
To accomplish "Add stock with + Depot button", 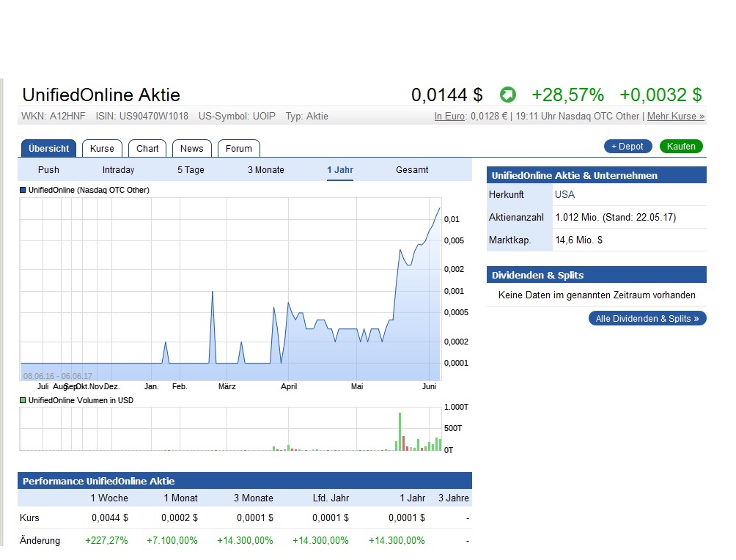I will [628, 147].
